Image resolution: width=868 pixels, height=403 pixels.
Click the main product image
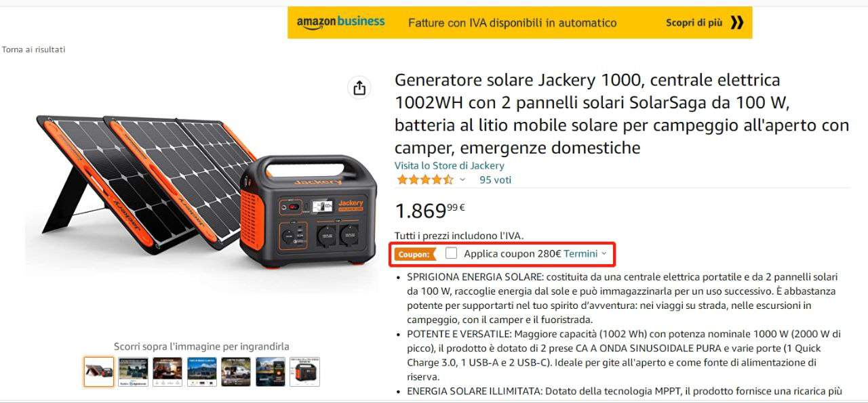click(x=201, y=193)
